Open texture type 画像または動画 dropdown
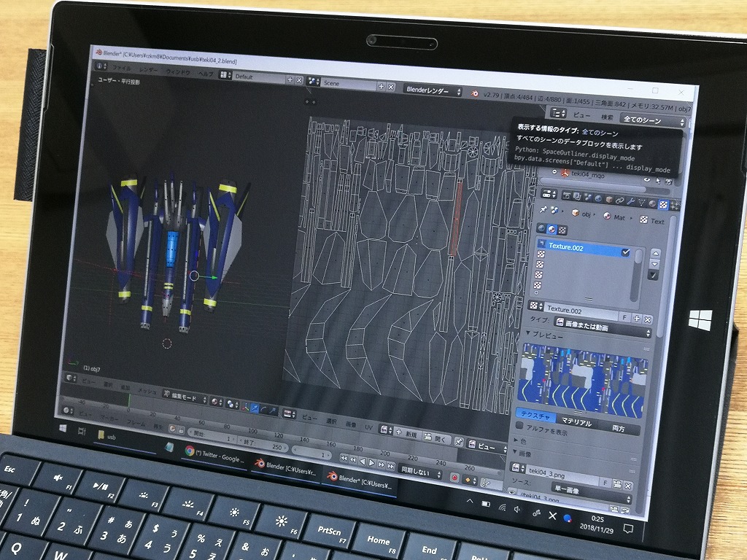 (x=603, y=328)
